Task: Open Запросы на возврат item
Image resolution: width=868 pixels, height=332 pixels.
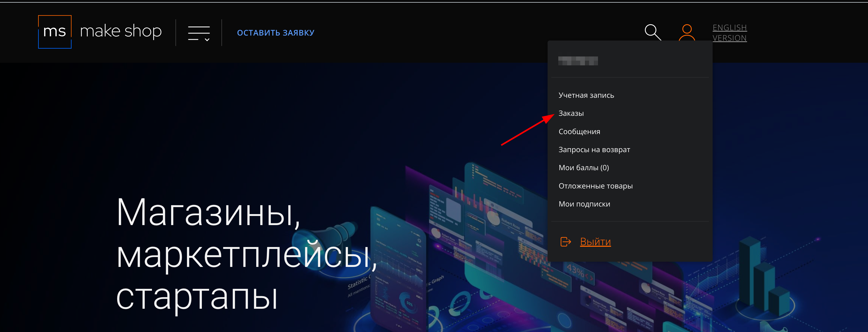Action: point(594,150)
